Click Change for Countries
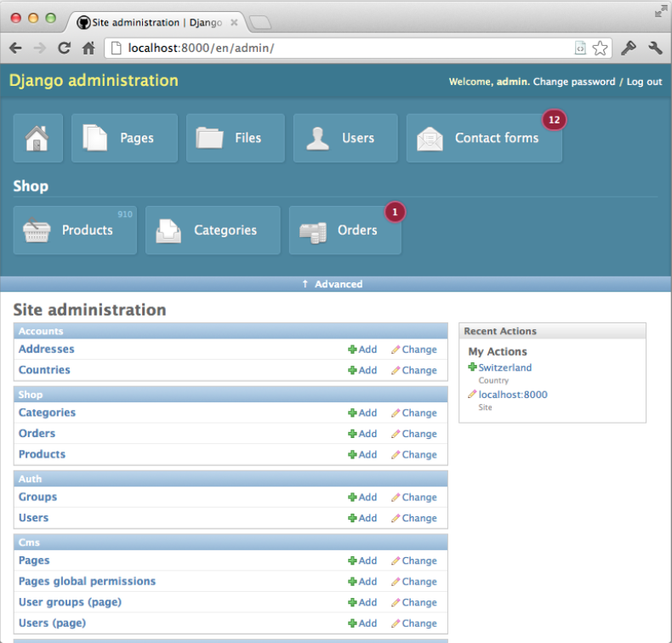 (414, 370)
